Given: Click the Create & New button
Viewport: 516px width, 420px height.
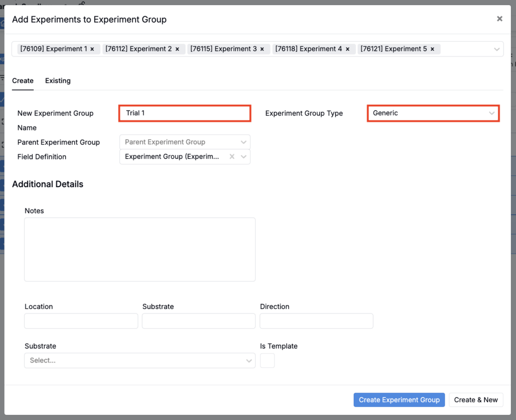Looking at the screenshot, I should 476,400.
